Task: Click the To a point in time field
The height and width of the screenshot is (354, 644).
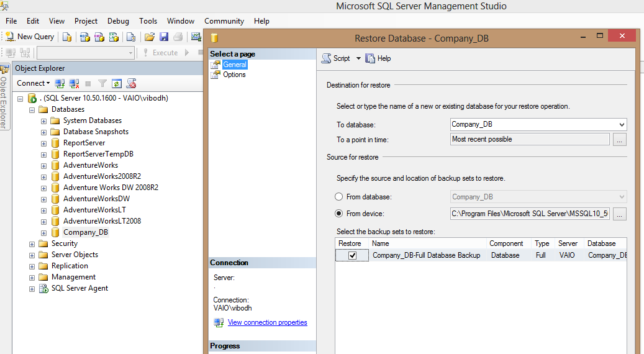Action: (530, 139)
